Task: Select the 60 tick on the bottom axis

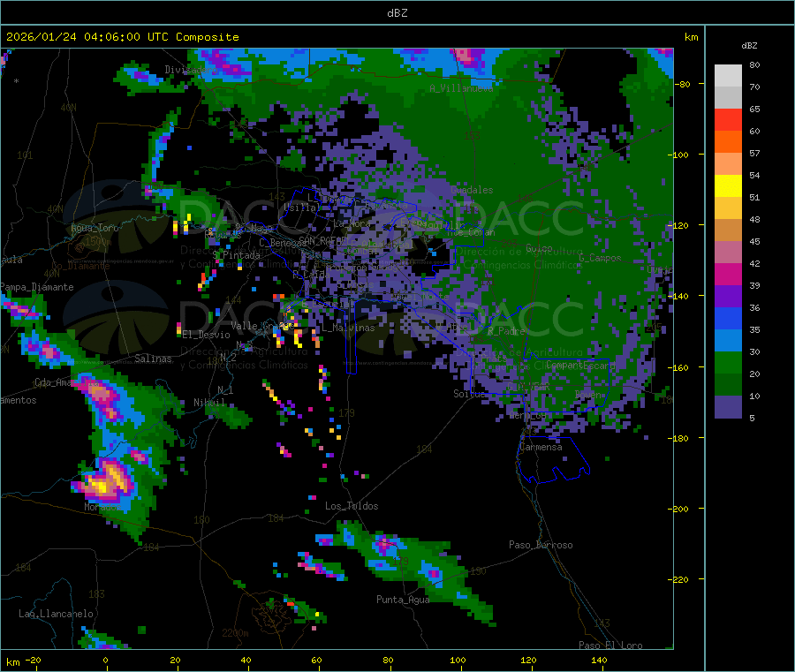Action: tap(317, 660)
